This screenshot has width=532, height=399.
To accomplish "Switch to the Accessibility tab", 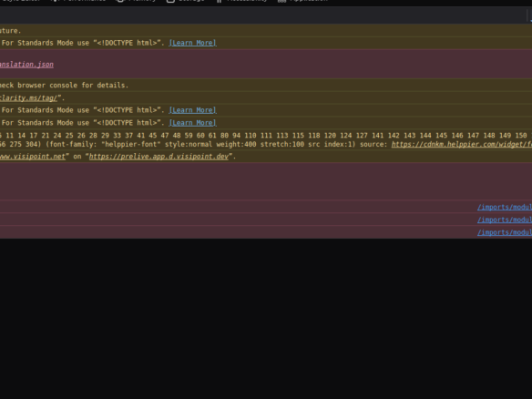I will coord(241,1).
